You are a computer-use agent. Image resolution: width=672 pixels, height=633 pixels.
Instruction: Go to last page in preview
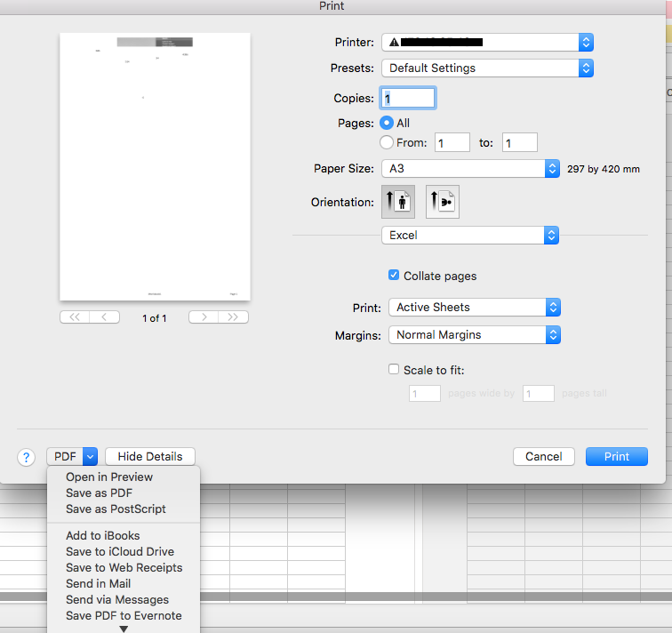pyautogui.click(x=233, y=317)
